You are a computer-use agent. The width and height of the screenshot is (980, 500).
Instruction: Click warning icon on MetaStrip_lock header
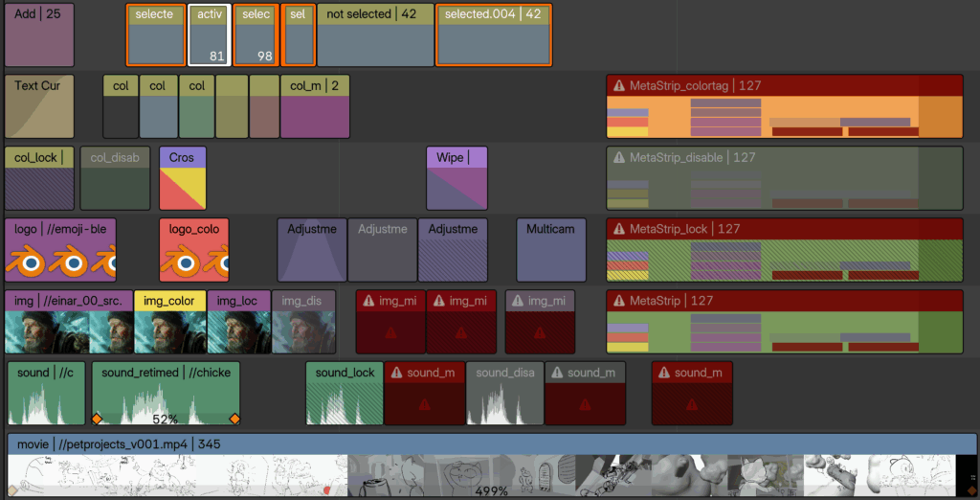(619, 229)
